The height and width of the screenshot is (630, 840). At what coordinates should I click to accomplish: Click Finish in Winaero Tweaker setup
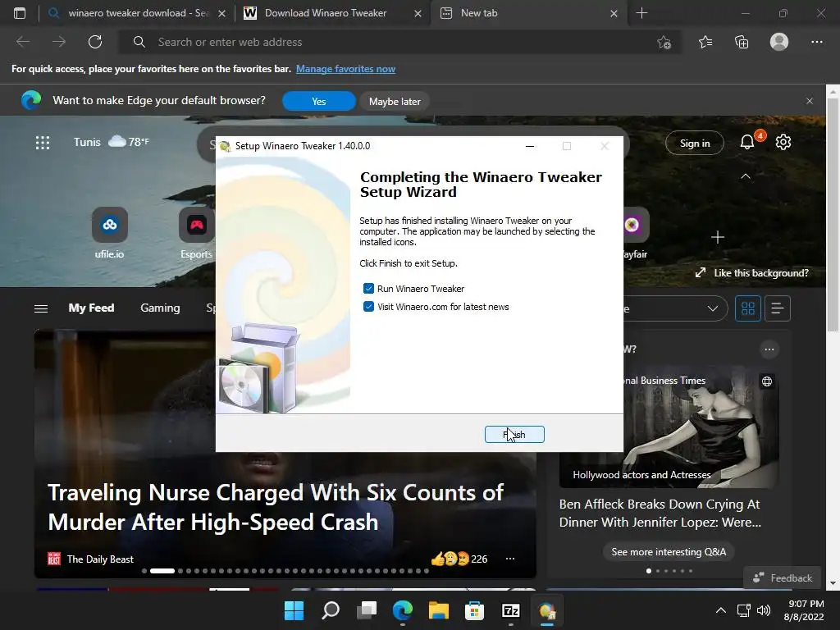tap(514, 435)
